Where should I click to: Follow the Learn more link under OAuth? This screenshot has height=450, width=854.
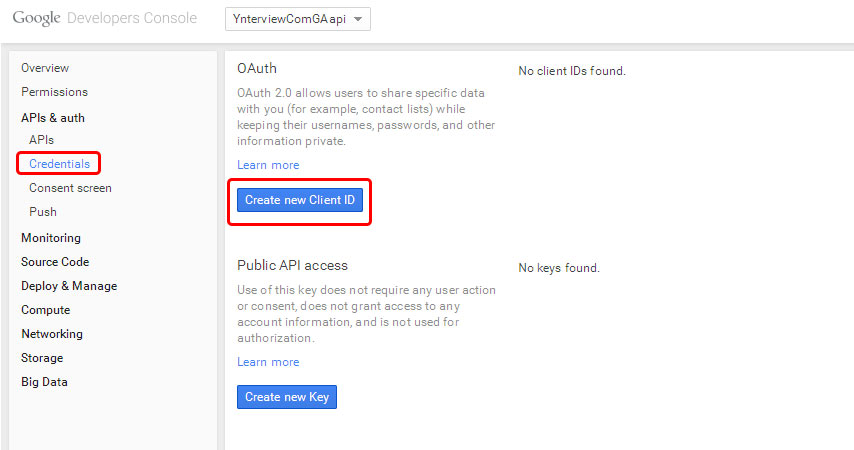pyautogui.click(x=268, y=165)
